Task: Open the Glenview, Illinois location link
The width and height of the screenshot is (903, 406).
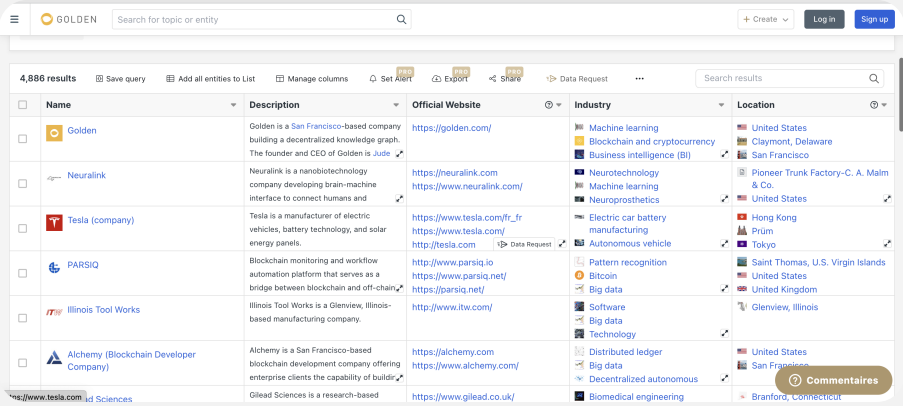Action: tap(784, 307)
